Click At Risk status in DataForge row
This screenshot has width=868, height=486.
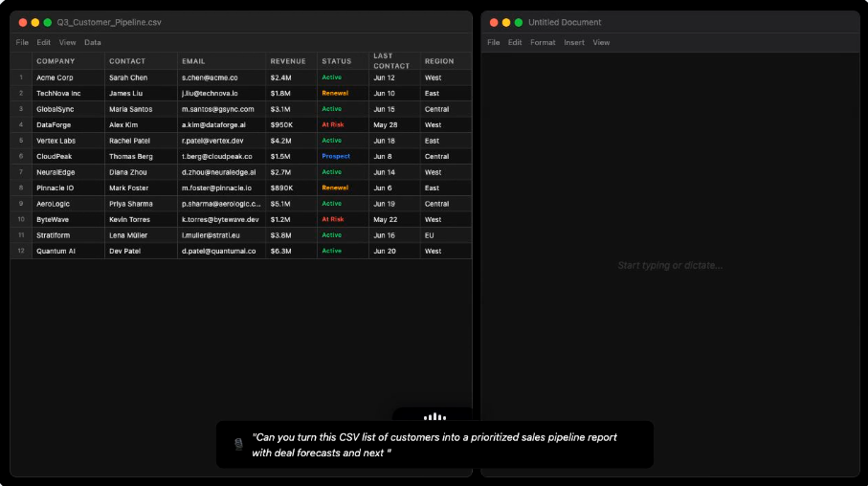pyautogui.click(x=333, y=124)
